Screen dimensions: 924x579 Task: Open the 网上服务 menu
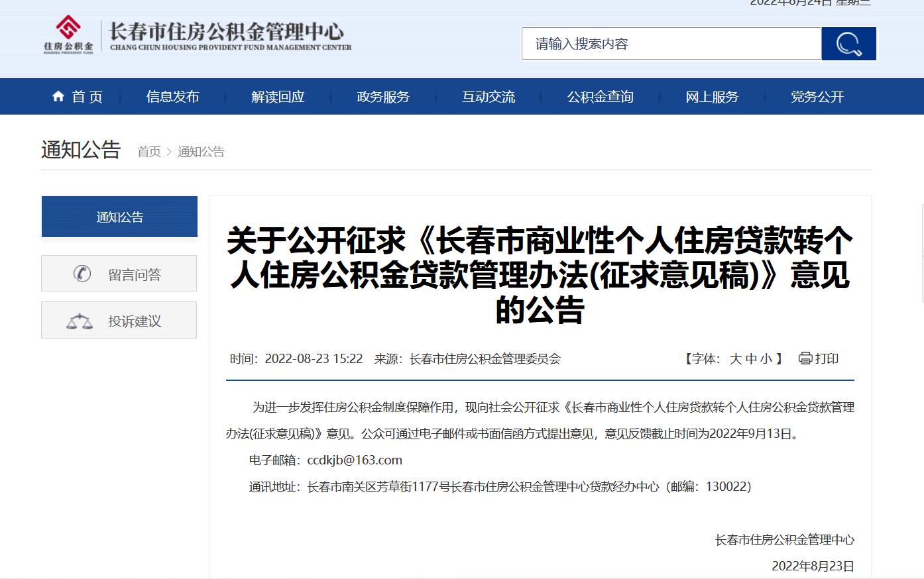(712, 97)
